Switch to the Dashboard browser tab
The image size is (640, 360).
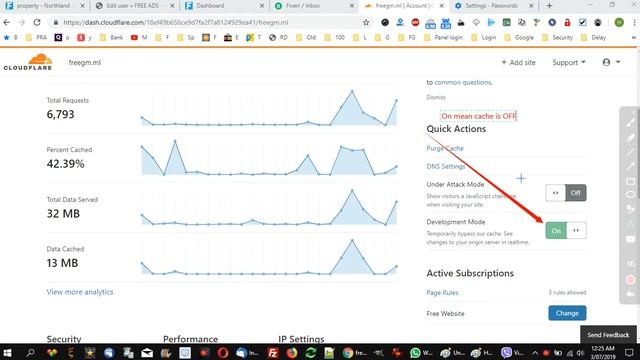point(224,6)
